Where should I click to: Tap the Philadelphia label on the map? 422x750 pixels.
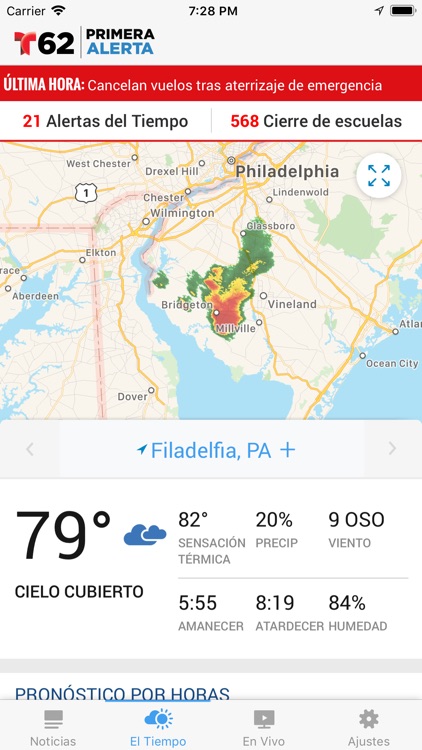click(287, 171)
